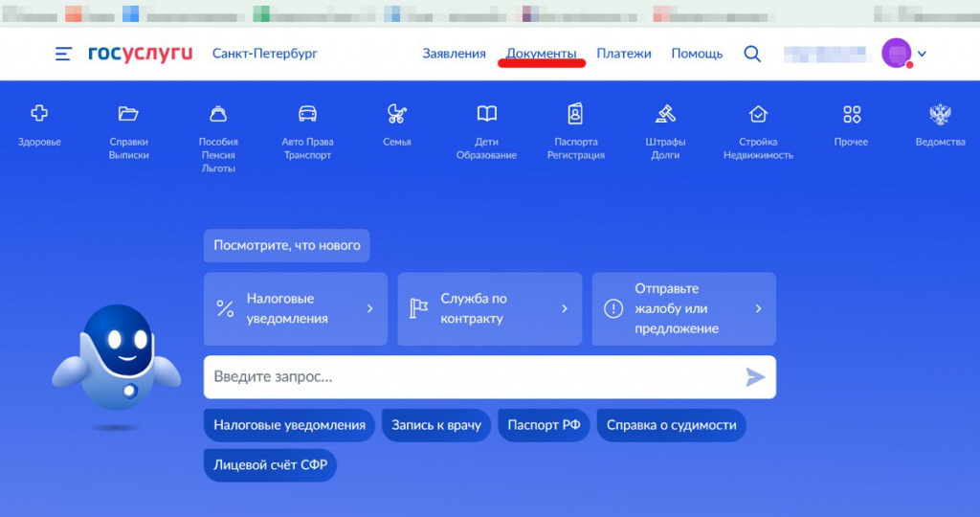This screenshot has height=517, width=980.
Task: Select the Справка о судимости chip
Action: tap(671, 425)
